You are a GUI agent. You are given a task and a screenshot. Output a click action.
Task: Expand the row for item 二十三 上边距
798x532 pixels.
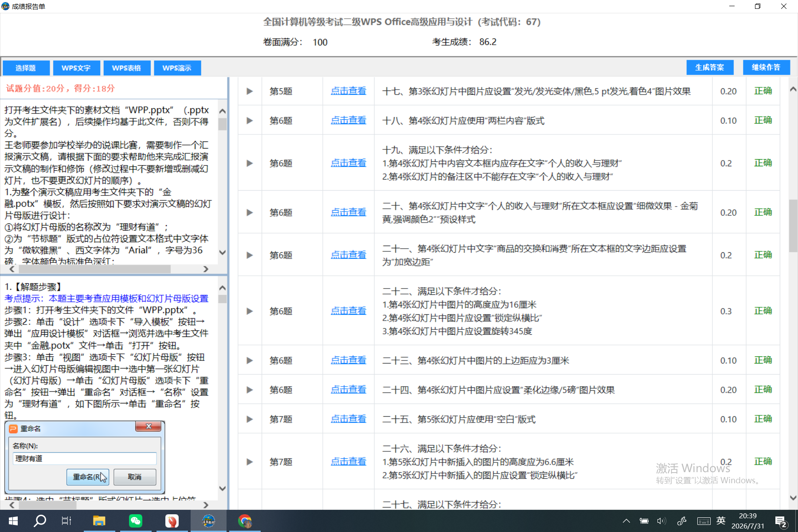[250, 360]
